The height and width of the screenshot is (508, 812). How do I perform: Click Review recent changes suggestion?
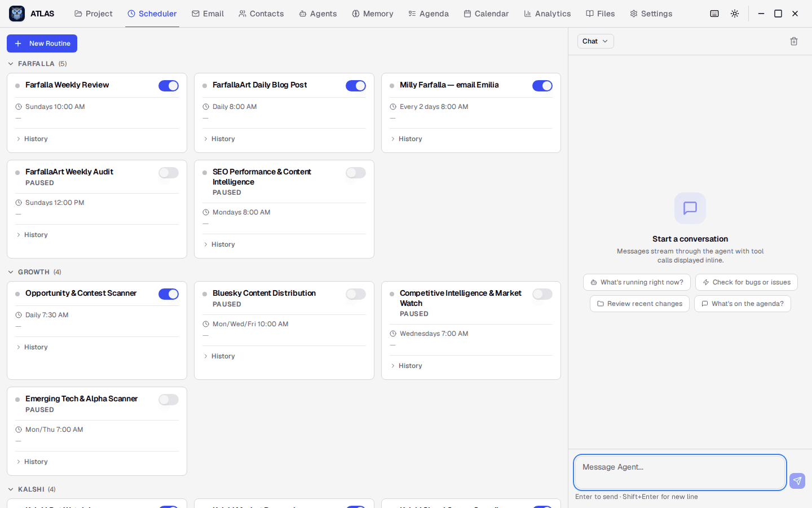click(639, 304)
